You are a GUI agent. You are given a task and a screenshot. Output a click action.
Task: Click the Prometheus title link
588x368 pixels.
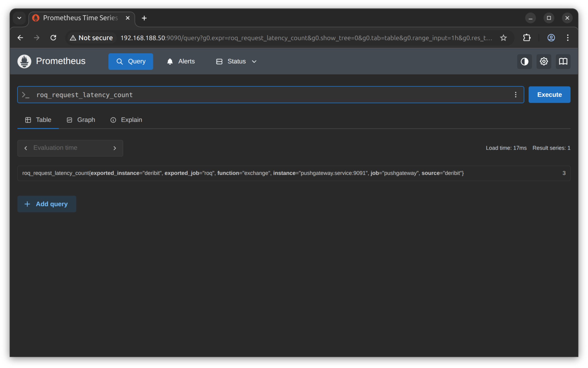pos(61,61)
